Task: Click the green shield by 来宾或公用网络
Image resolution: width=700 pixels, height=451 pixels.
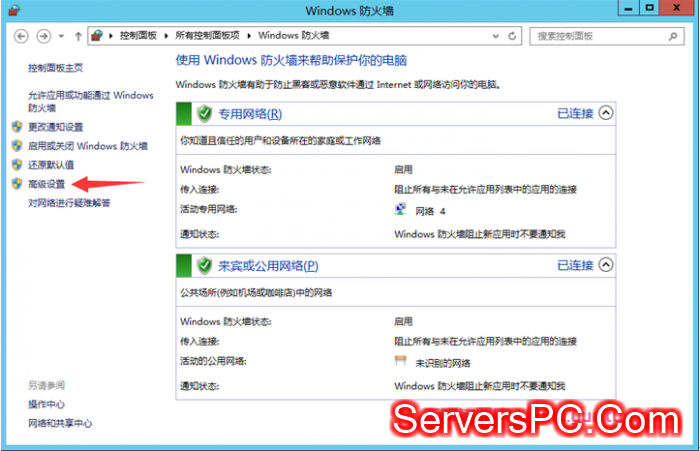Action: tap(204, 266)
